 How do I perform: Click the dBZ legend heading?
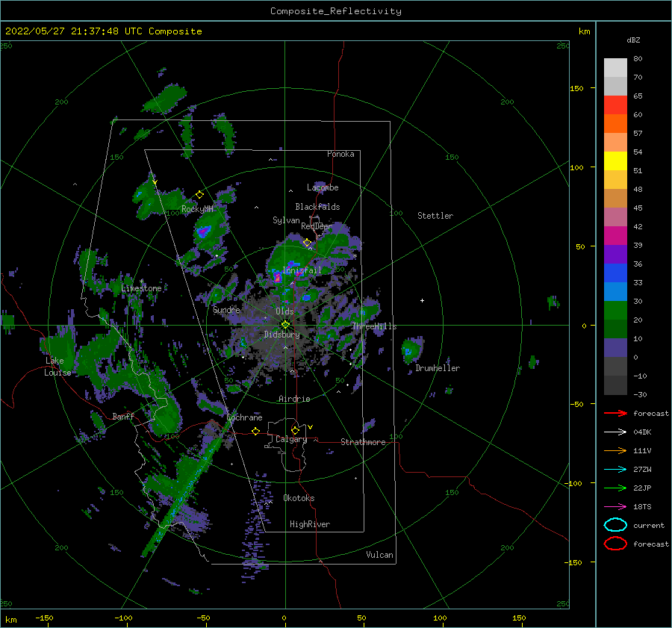[x=633, y=40]
